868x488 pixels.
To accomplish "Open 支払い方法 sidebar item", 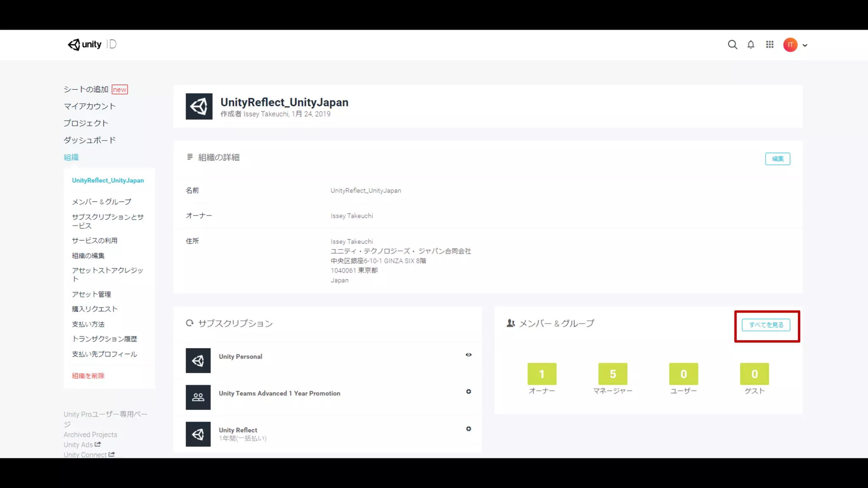I will (88, 324).
